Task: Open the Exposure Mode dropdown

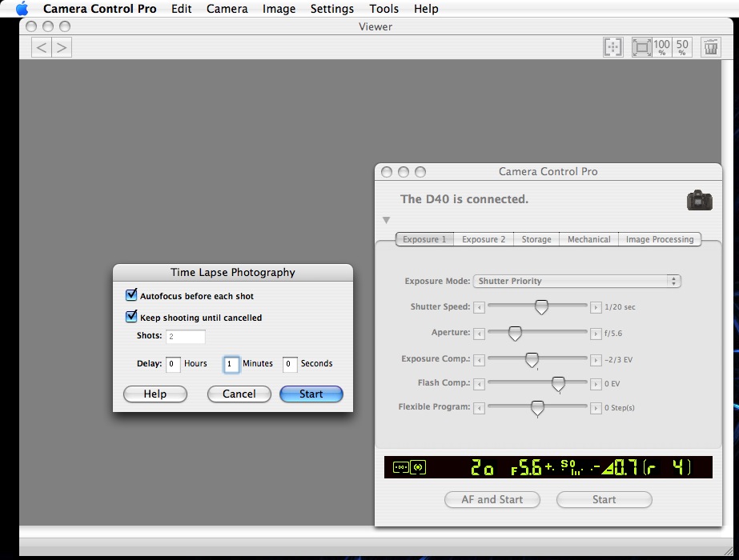Action: click(x=577, y=281)
